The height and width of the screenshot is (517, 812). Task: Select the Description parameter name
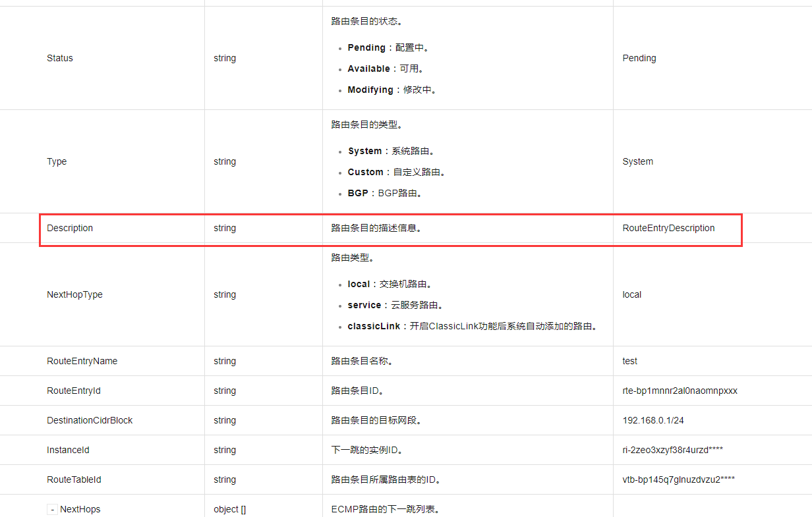70,228
